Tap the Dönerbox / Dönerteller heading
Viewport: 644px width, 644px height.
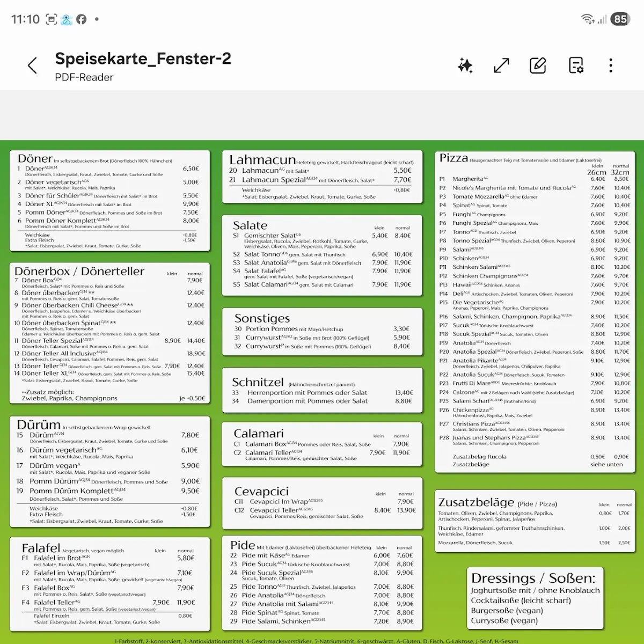(x=79, y=271)
